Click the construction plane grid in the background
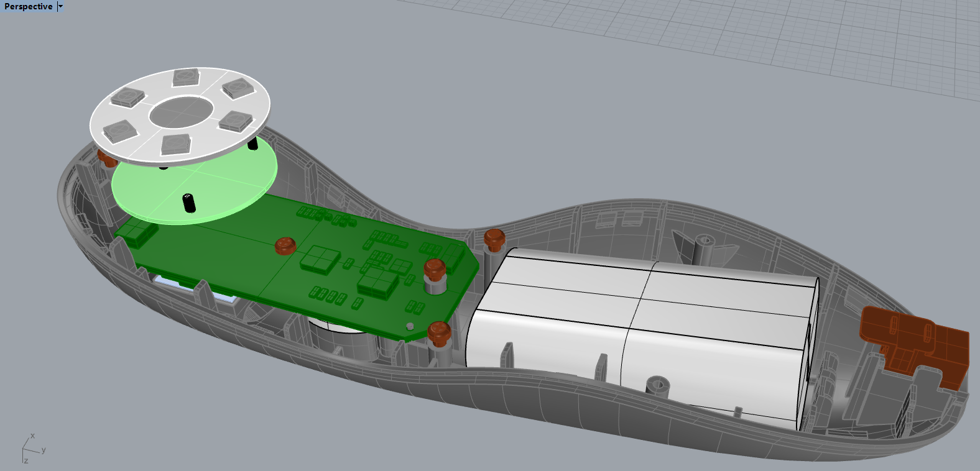 (x=746, y=37)
